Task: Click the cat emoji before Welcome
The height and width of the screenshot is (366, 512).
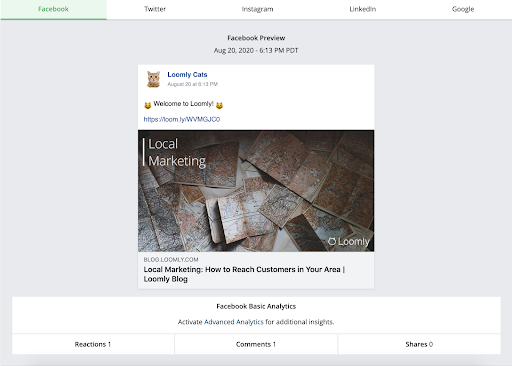Action: [147, 105]
